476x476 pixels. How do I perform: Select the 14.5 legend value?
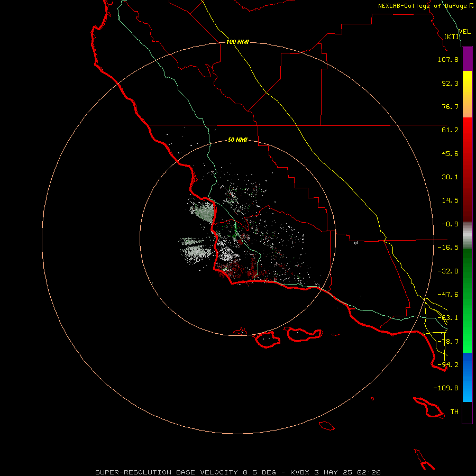point(450,200)
